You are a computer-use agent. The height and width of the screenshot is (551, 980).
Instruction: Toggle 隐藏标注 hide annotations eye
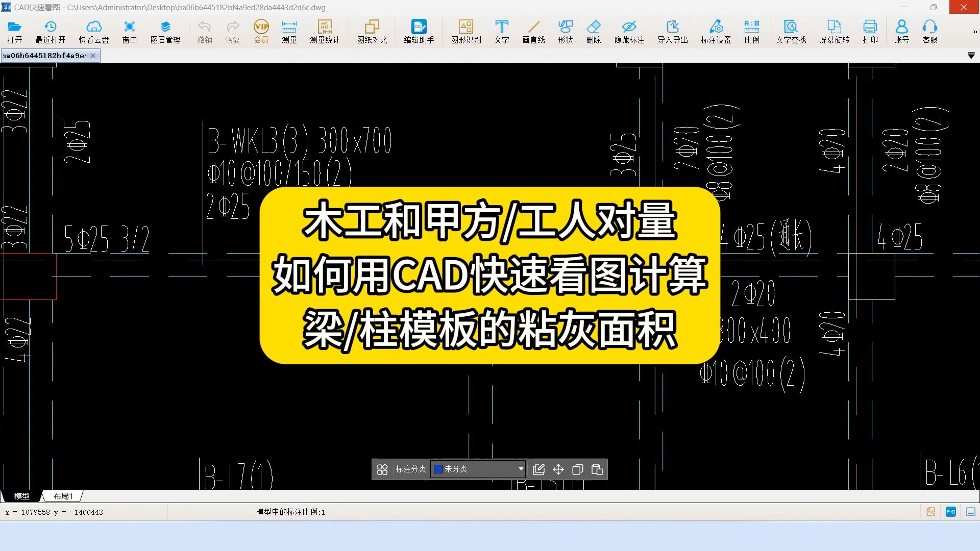[629, 32]
